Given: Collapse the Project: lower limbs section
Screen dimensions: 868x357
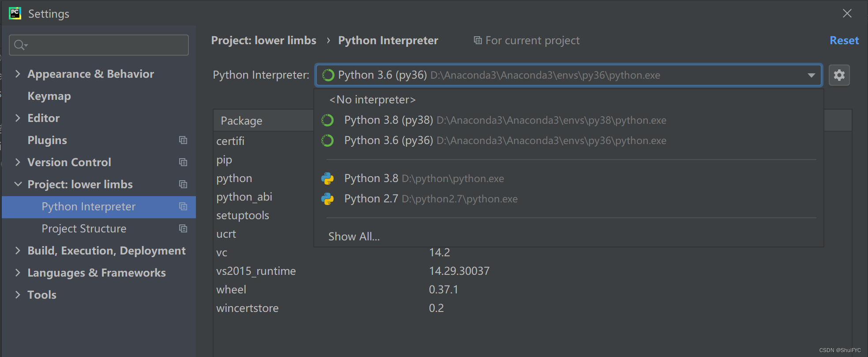Looking at the screenshot, I should [x=18, y=184].
